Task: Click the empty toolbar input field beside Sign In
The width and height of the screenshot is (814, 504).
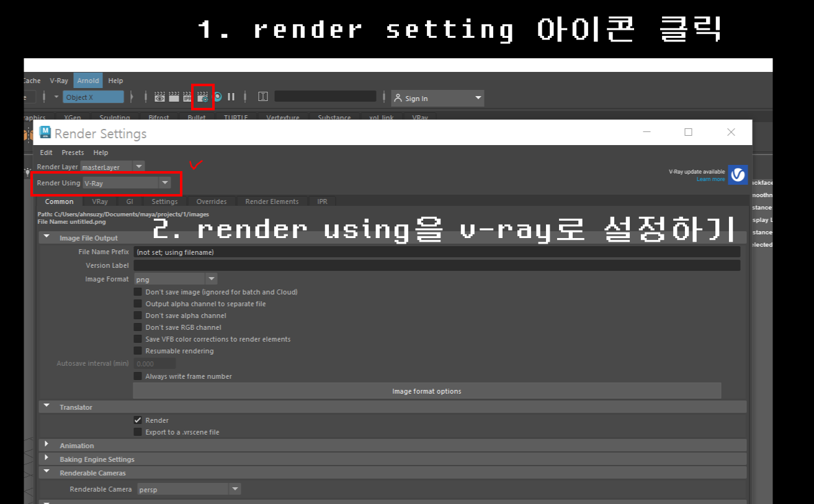Action: click(325, 97)
